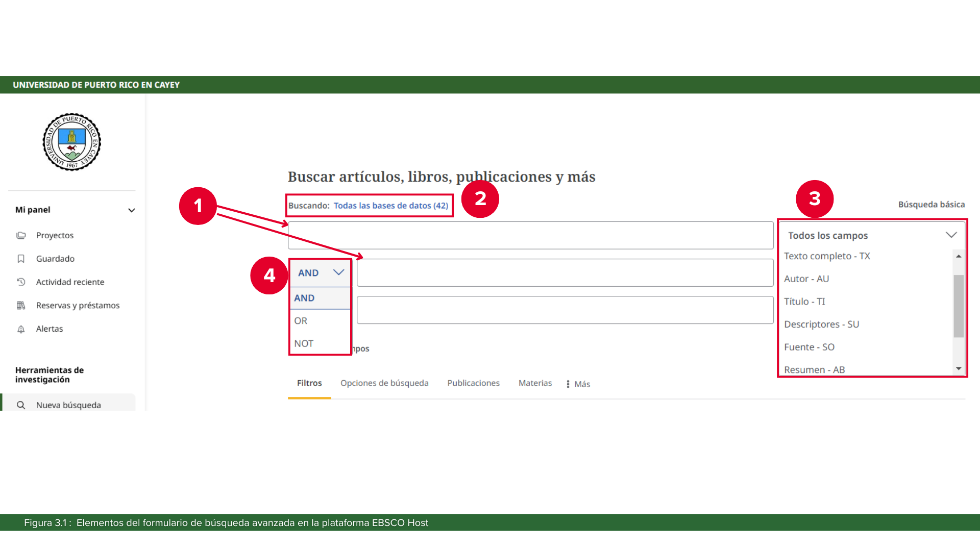Open the Publicaciones tab
980x551 pixels.
tap(473, 383)
